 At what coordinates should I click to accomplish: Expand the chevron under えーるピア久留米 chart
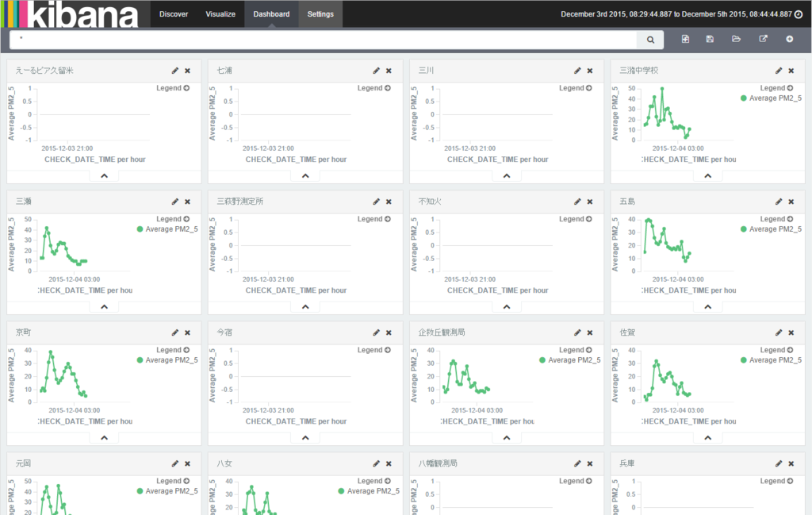(x=104, y=176)
